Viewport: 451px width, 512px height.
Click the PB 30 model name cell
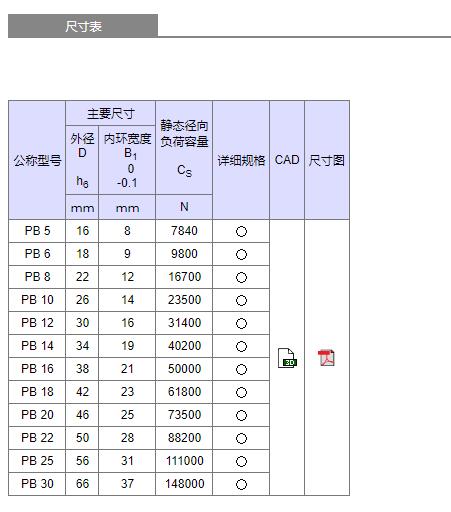tap(37, 484)
